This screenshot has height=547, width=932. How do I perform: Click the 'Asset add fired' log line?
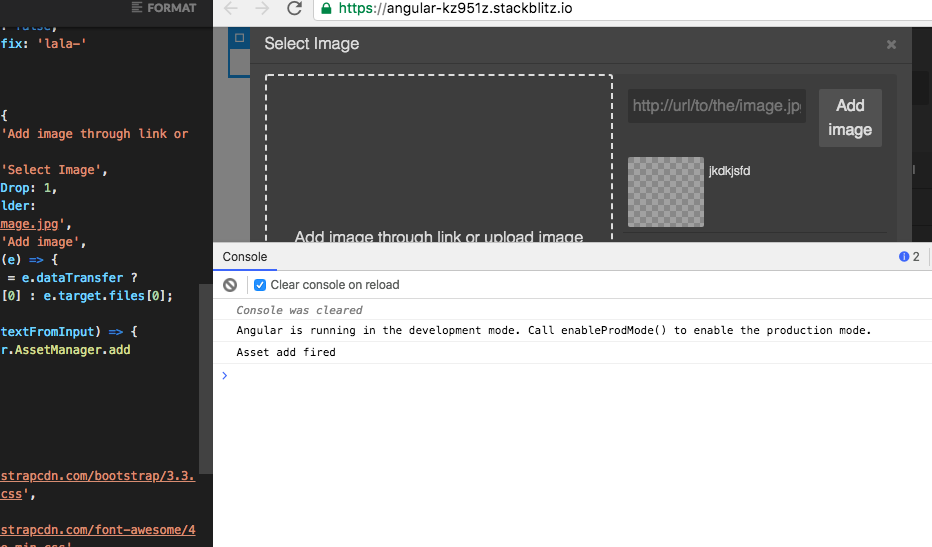[x=286, y=352]
